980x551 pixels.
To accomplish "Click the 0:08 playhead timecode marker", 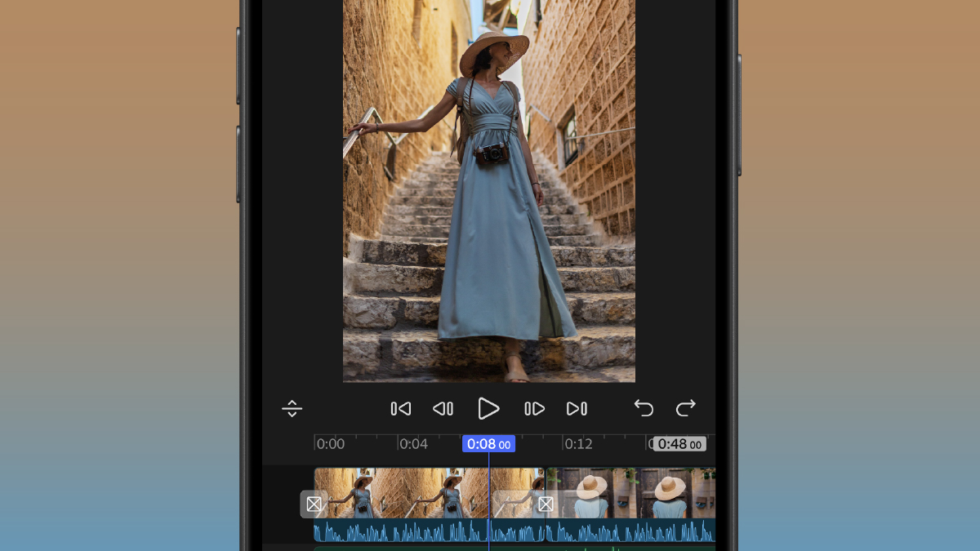I will [x=488, y=444].
